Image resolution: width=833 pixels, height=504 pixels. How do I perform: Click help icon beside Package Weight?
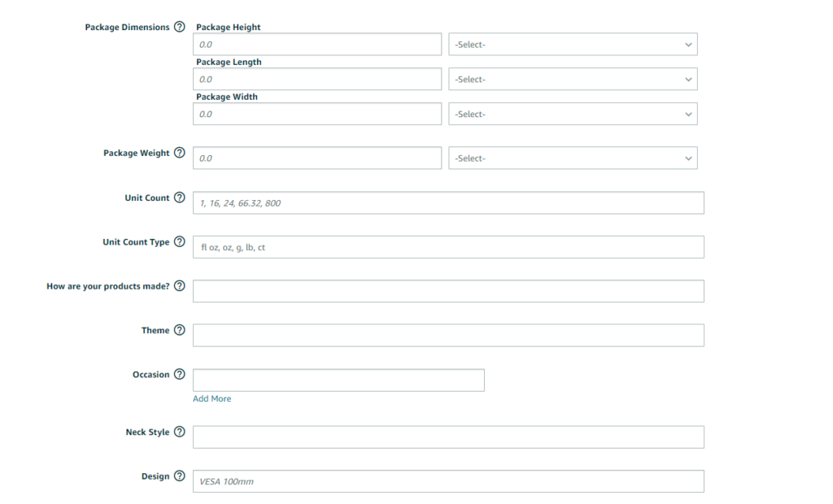coord(180,153)
